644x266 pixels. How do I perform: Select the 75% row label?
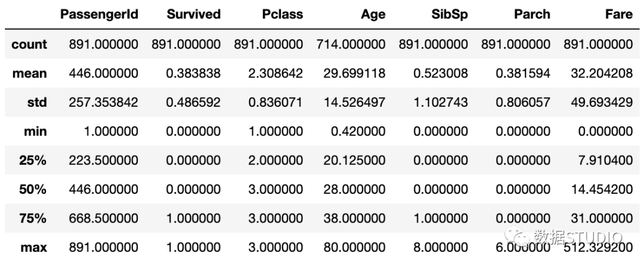point(33,219)
